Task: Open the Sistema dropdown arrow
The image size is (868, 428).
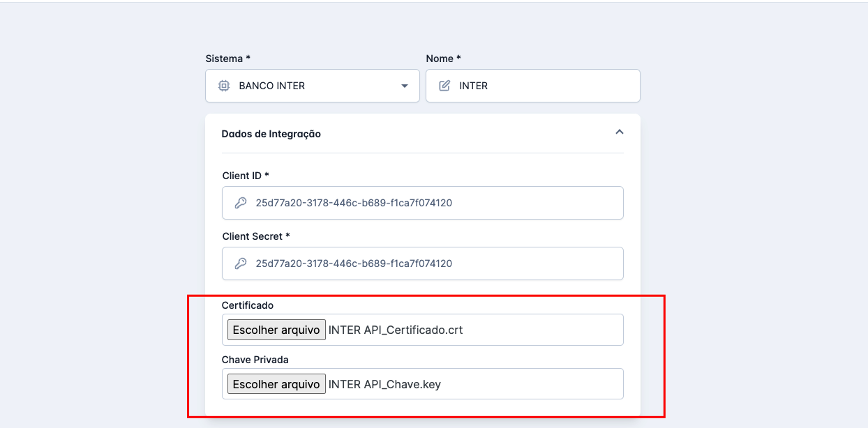Action: 405,86
